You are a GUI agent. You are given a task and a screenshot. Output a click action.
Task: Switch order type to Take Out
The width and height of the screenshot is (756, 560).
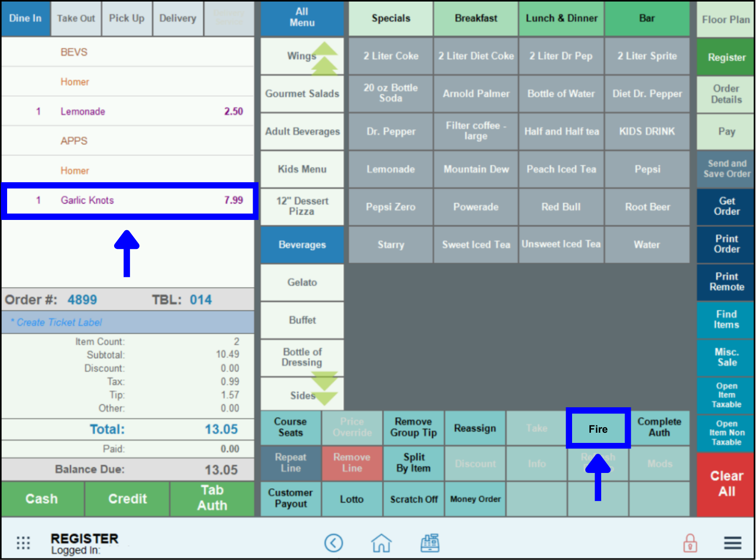pos(75,18)
